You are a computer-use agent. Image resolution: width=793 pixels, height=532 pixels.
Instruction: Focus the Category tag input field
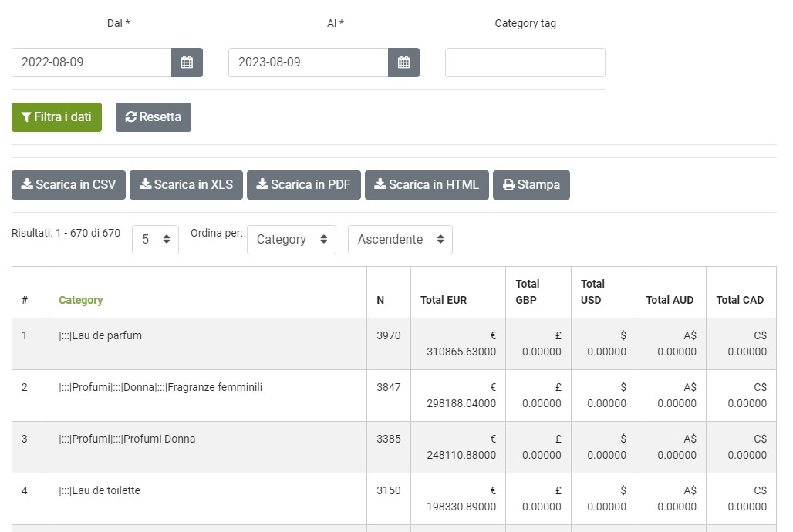[x=525, y=62]
